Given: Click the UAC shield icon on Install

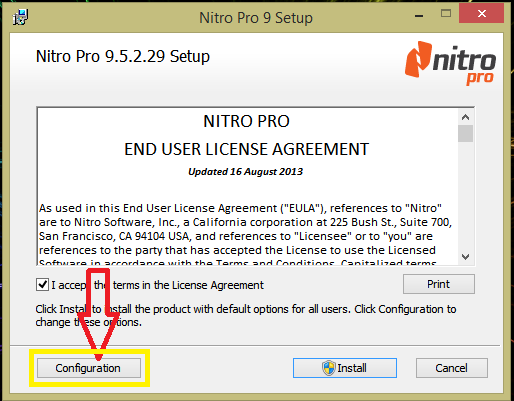Looking at the screenshot, I should coord(329,368).
